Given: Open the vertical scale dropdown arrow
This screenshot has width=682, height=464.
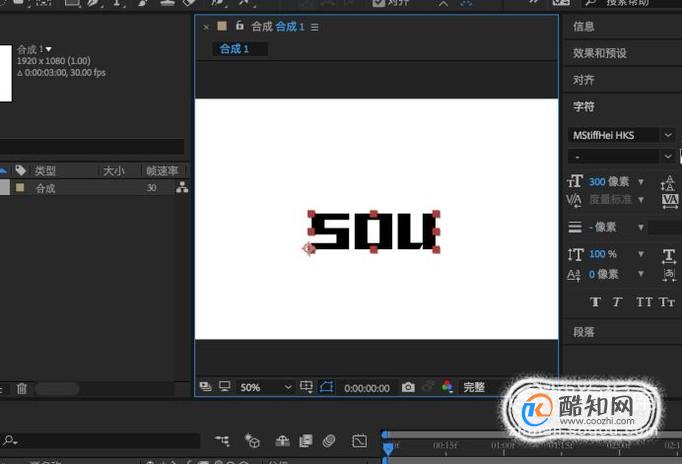Looking at the screenshot, I should click(x=641, y=254).
